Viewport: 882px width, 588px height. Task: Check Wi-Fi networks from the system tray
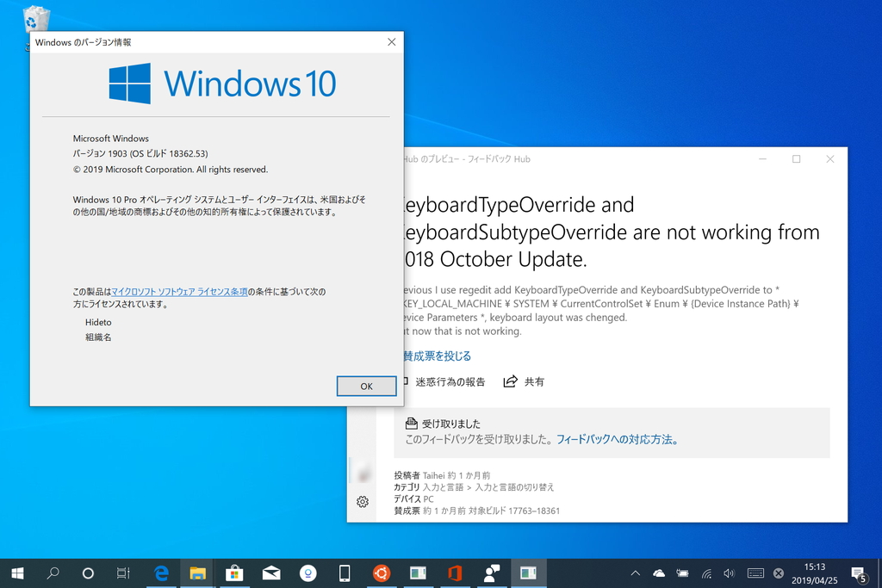706,573
